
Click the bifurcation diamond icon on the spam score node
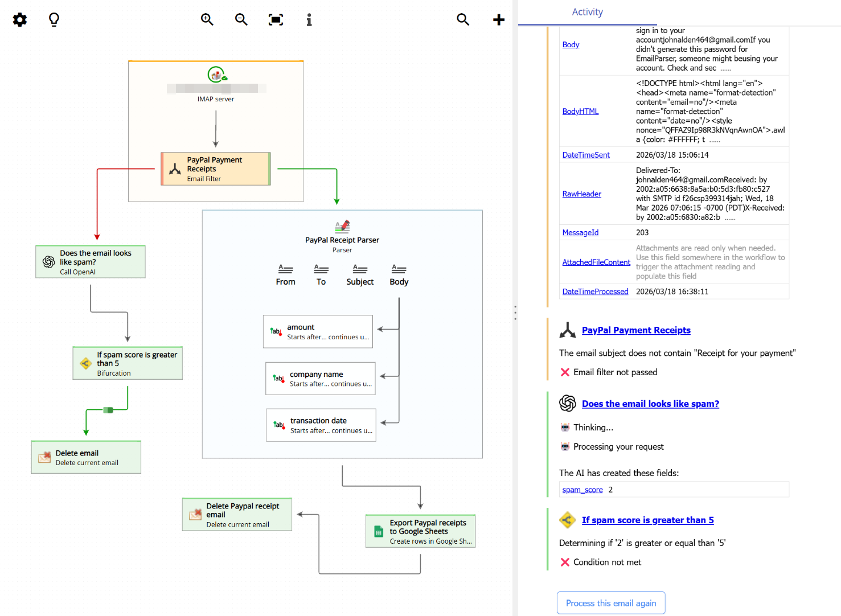pyautogui.click(x=84, y=363)
